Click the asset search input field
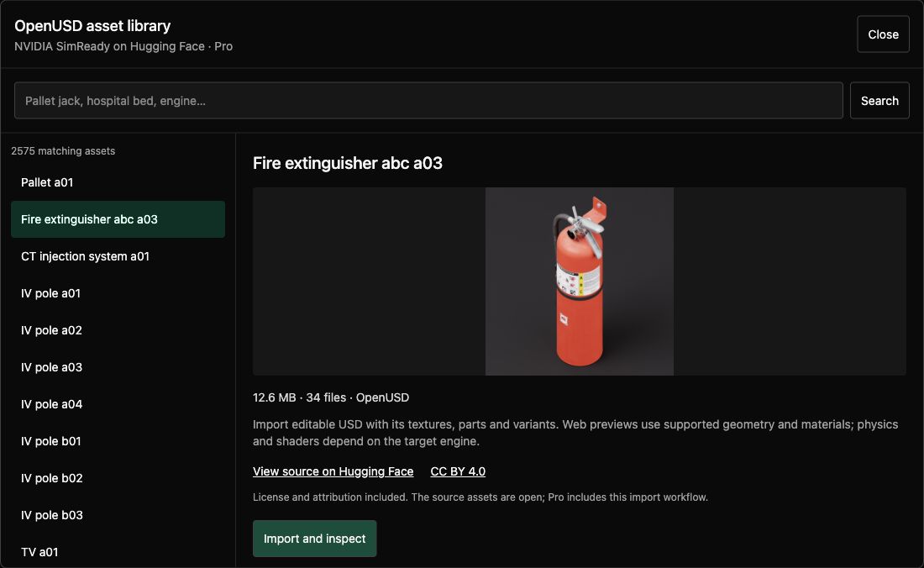924x568 pixels. click(x=428, y=101)
